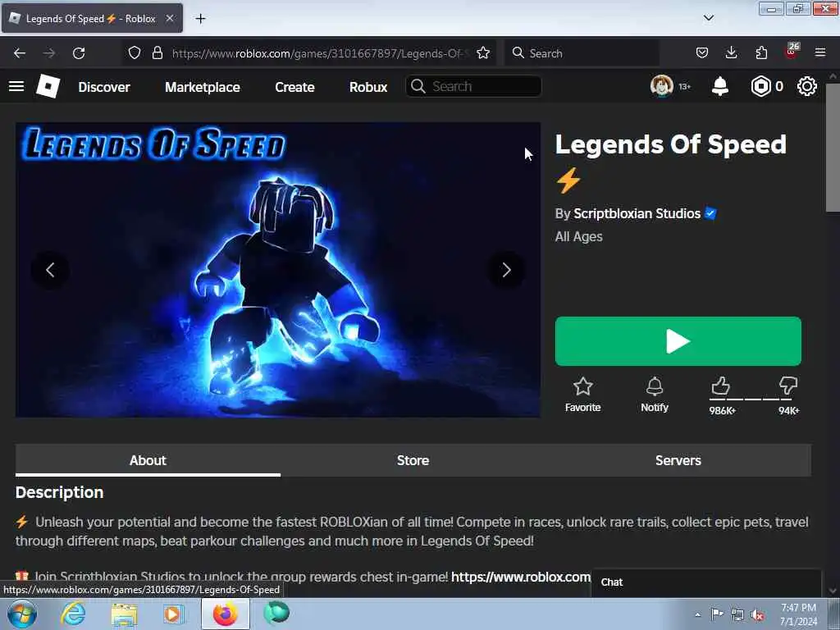Click the green taskbar application icon
This screenshot has width=840, height=630.
(276, 614)
